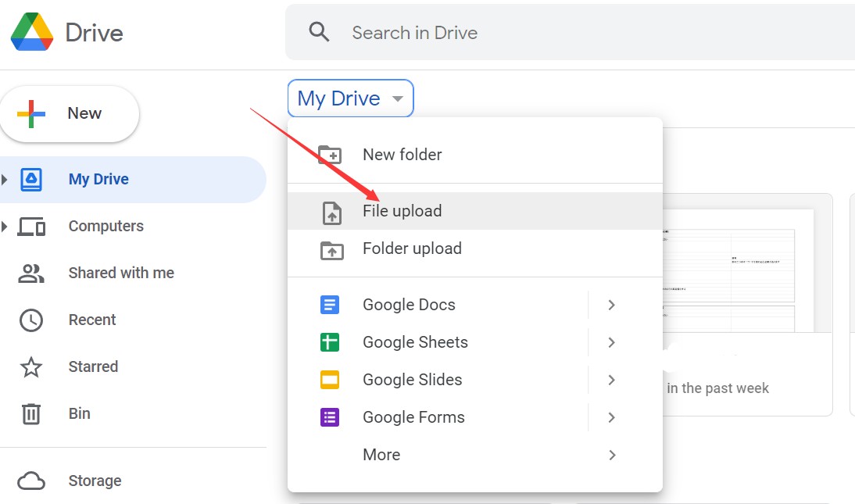Click the green Google Sheets icon

(x=330, y=342)
